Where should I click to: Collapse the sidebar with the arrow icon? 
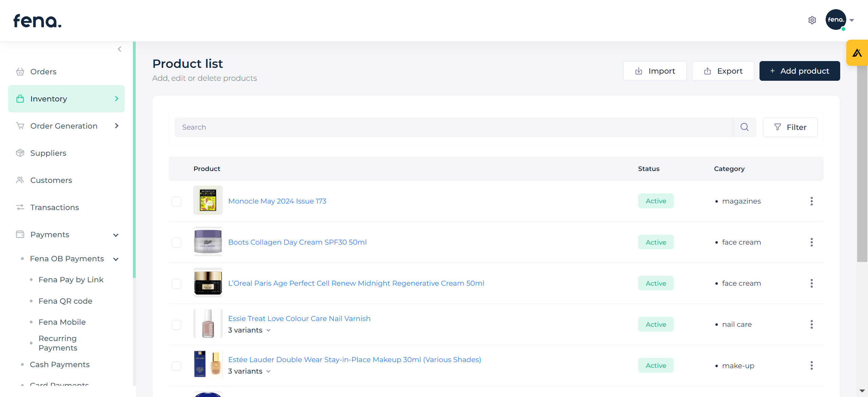[119, 49]
